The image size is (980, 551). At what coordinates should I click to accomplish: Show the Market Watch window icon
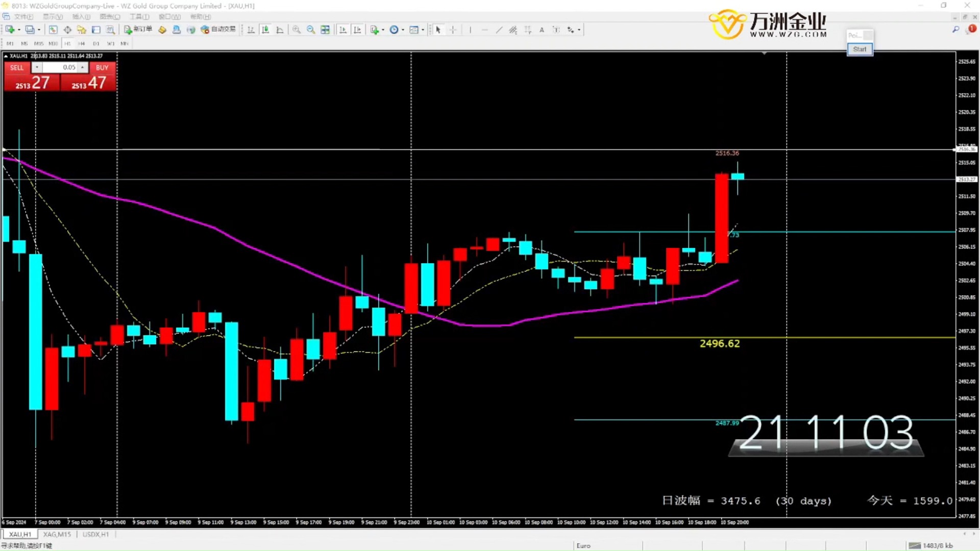pos(53,30)
